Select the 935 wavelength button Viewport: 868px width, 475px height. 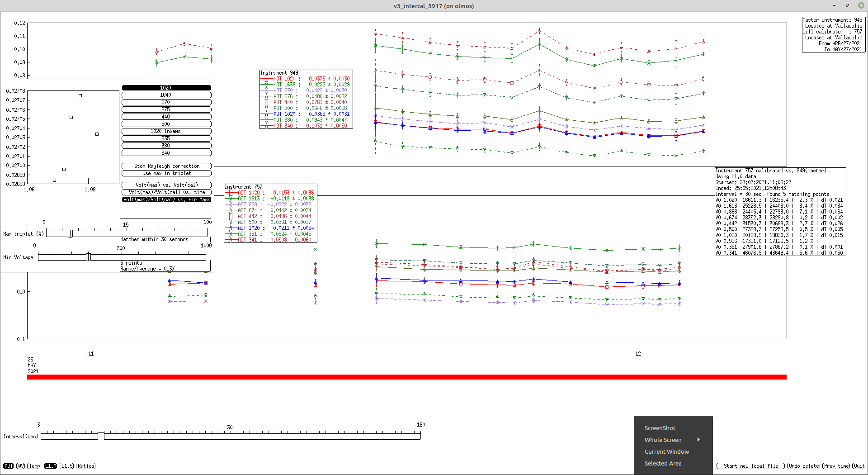pyautogui.click(x=166, y=138)
